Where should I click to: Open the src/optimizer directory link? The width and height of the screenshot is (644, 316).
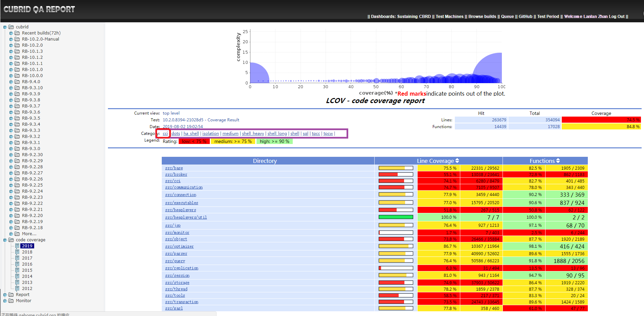tap(179, 246)
